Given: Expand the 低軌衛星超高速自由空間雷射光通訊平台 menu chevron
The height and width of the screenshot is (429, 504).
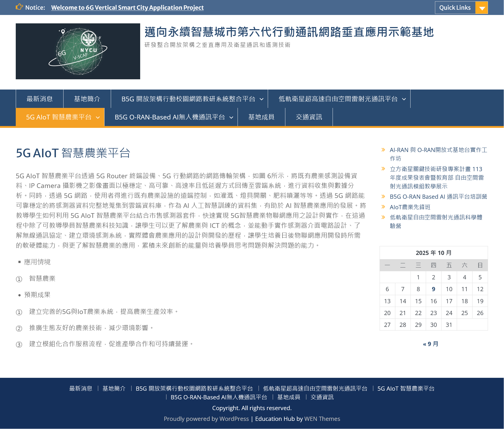Looking at the screenshot, I should (x=404, y=99).
